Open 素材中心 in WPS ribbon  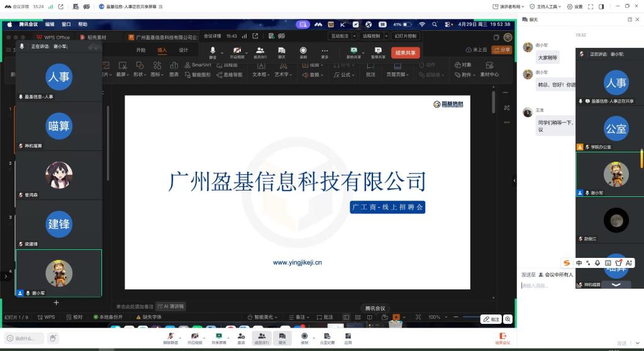(489, 70)
